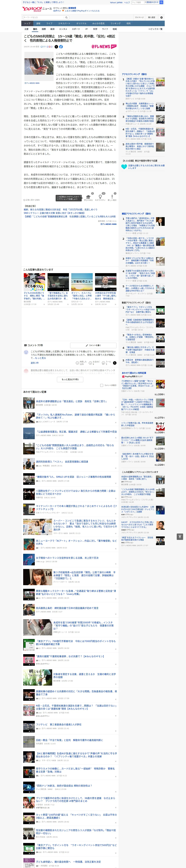Click the うーん reaction icon on first comment
The width and height of the screenshot is (186, 868).
(104, 363)
